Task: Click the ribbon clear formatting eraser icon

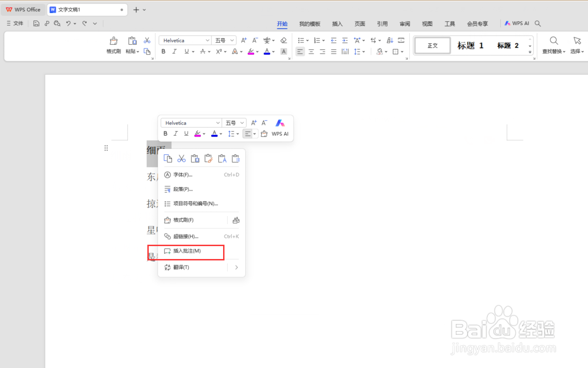Action: pos(284,40)
